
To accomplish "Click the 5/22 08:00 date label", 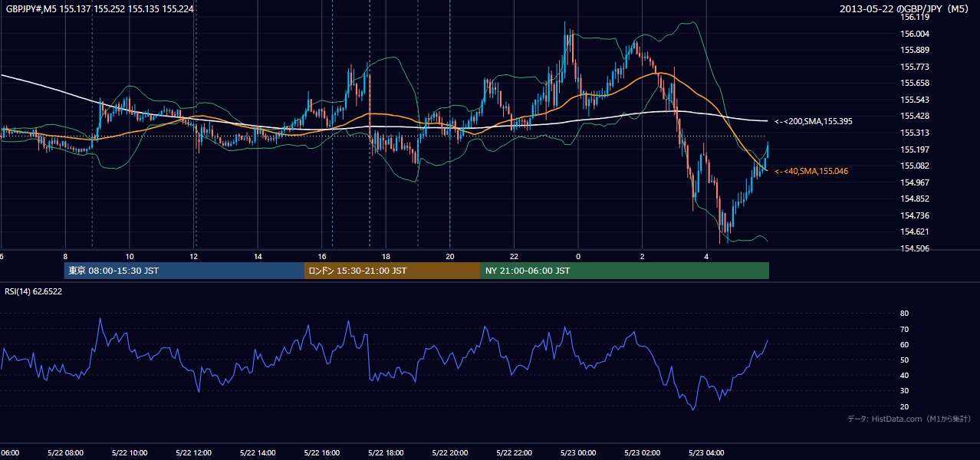I will click(x=65, y=452).
